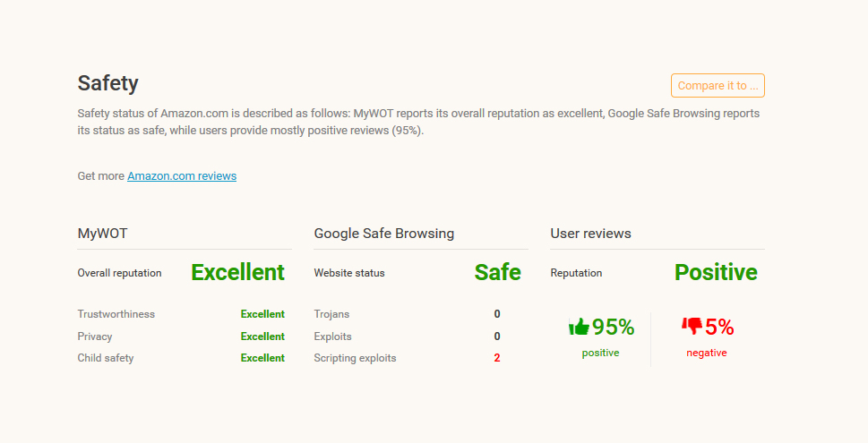Click the safety status description paragraph

tap(418, 122)
